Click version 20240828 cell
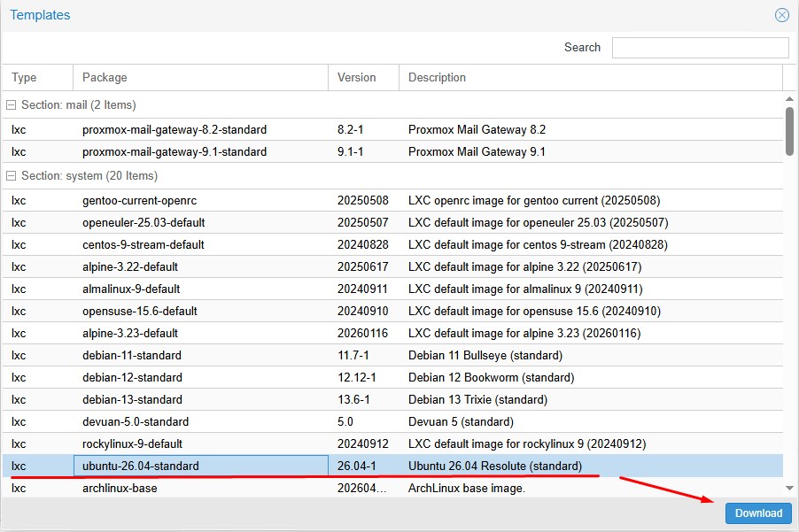Screen dimensions: 799x532 pyautogui.click(x=363, y=245)
